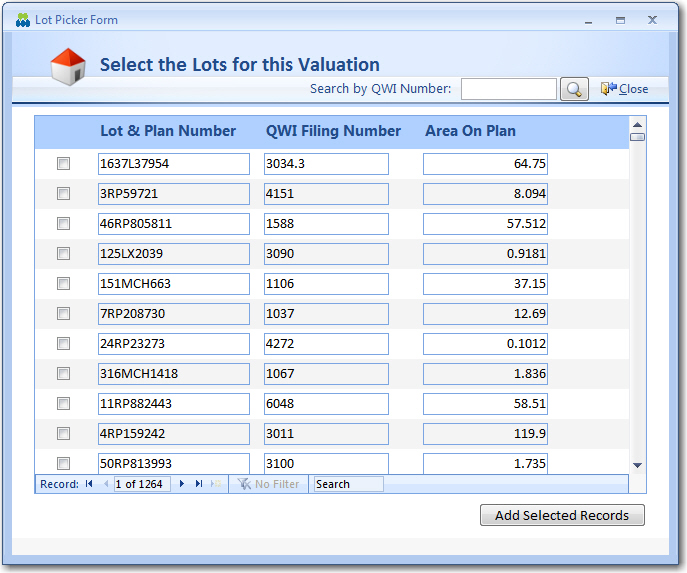Click the Search by QWI Number field
The image size is (687, 573).
click(508, 89)
